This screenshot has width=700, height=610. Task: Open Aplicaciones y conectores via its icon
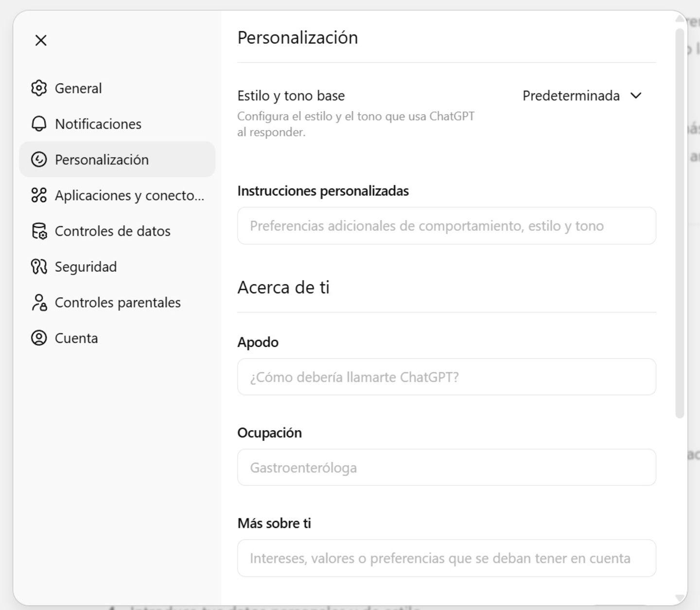pos(39,195)
